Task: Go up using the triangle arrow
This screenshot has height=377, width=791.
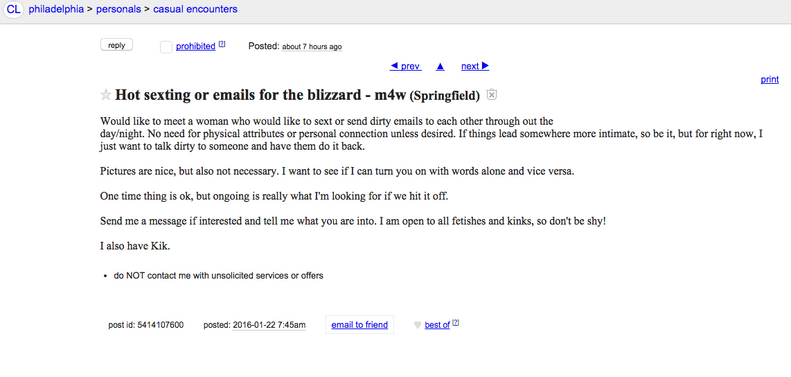Action: click(440, 66)
